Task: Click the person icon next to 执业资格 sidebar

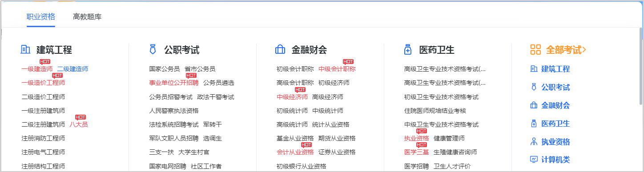Action: (534, 142)
